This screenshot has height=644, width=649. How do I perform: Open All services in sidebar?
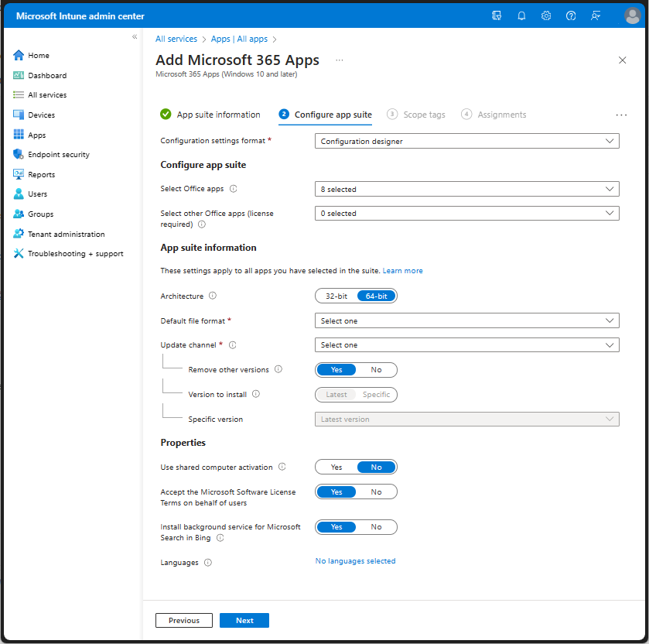39,95
